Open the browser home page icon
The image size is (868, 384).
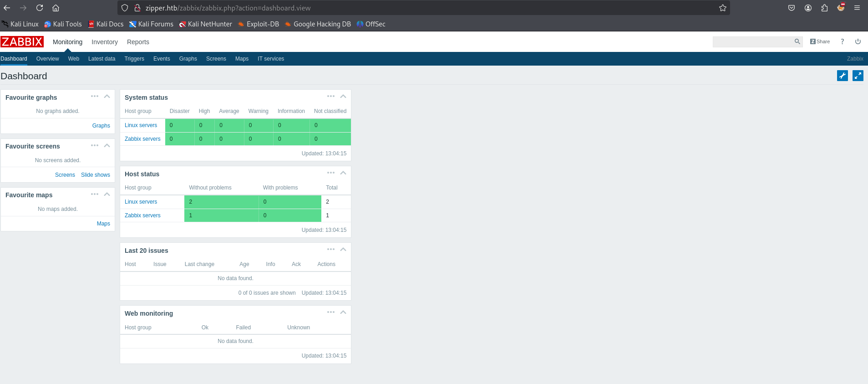pos(56,8)
